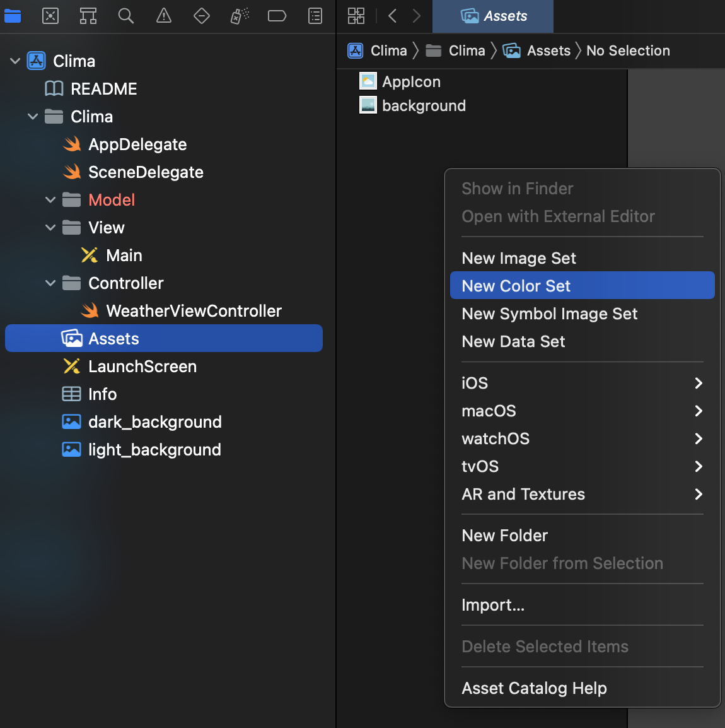Select the Model folder
Viewport: 725px width, 728px height.
tap(112, 200)
